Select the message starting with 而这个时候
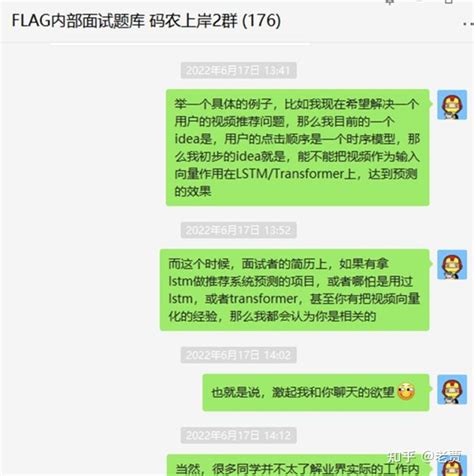Screen dimensions: 474x476 [x=294, y=290]
